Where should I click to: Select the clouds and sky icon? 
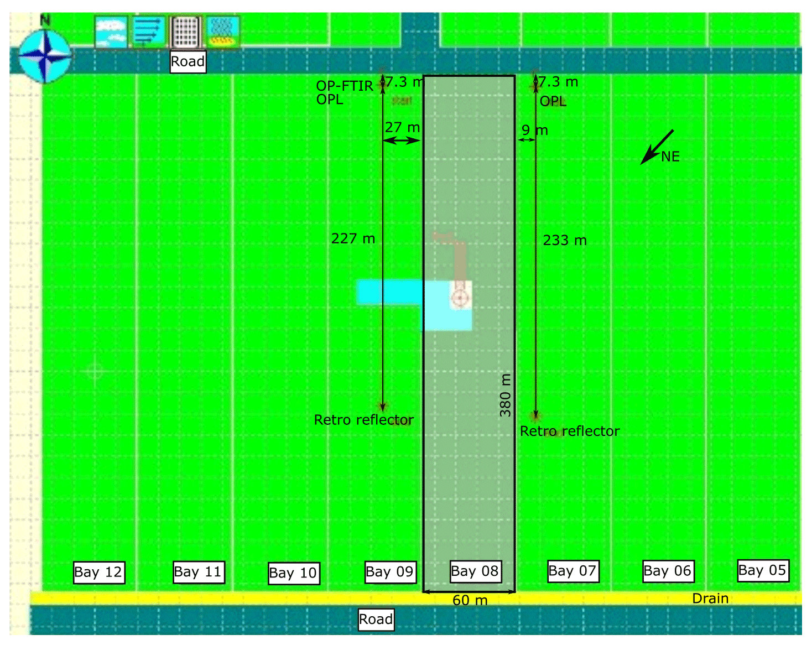pos(111,33)
